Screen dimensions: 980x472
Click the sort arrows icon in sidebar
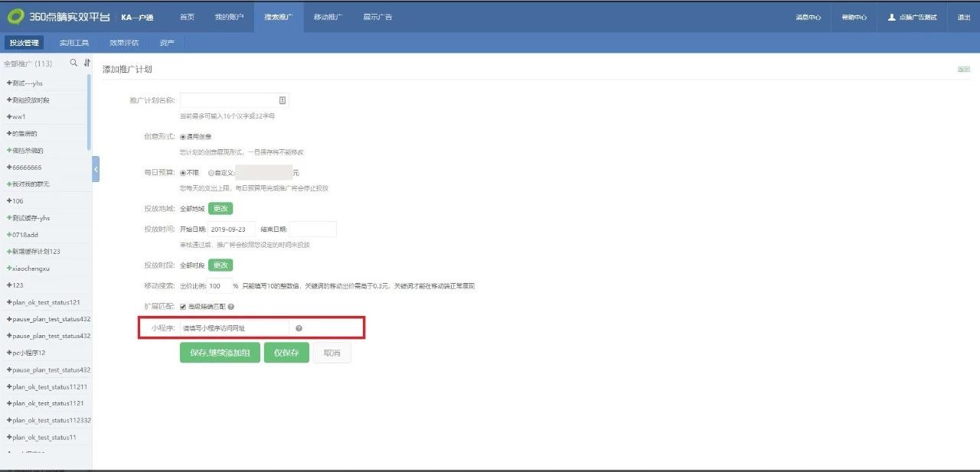[87, 63]
